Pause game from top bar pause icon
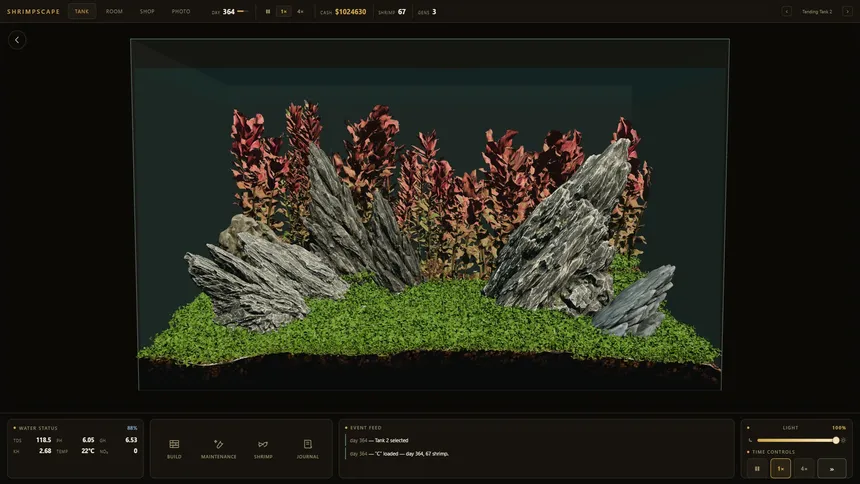The height and width of the screenshot is (484, 860). click(268, 12)
